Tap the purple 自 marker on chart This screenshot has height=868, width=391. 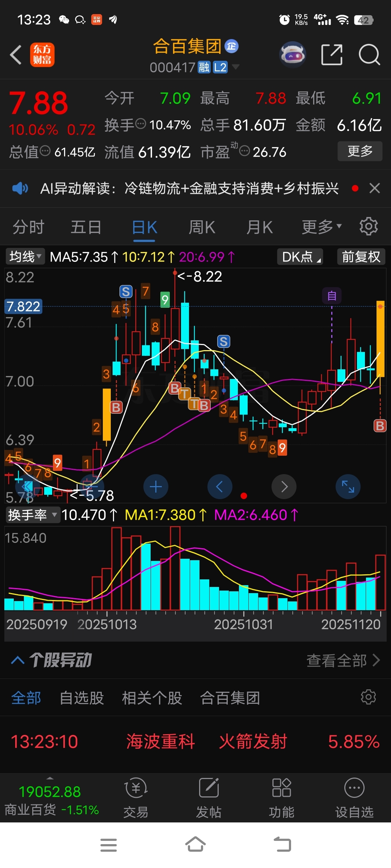[332, 296]
